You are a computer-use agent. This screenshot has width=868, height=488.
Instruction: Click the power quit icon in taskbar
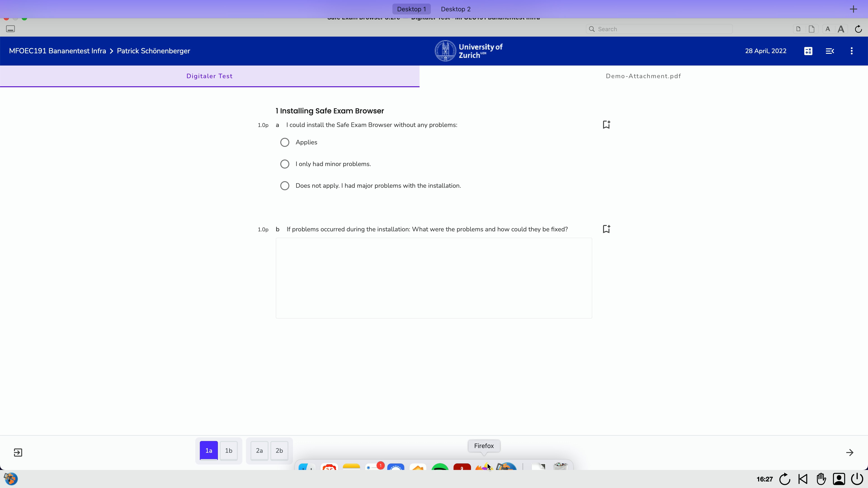[x=857, y=479]
